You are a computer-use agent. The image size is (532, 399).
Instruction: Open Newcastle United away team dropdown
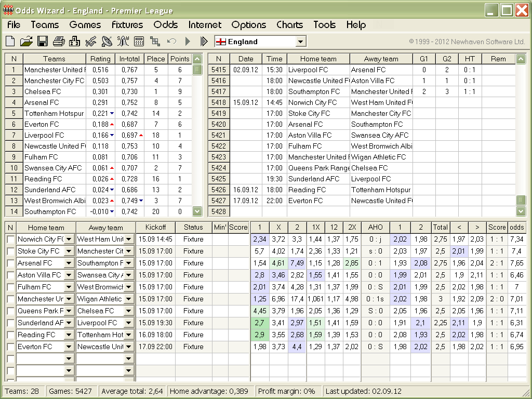[129, 347]
